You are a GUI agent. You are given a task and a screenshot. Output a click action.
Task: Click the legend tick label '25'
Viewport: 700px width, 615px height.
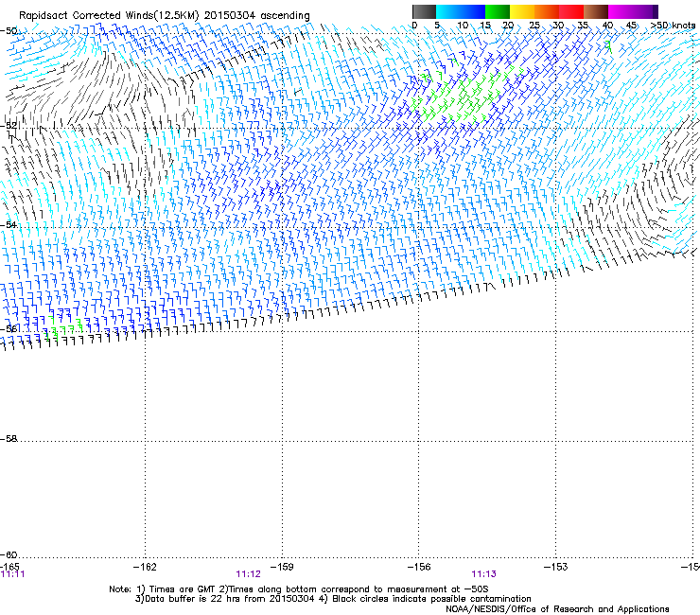click(x=534, y=26)
